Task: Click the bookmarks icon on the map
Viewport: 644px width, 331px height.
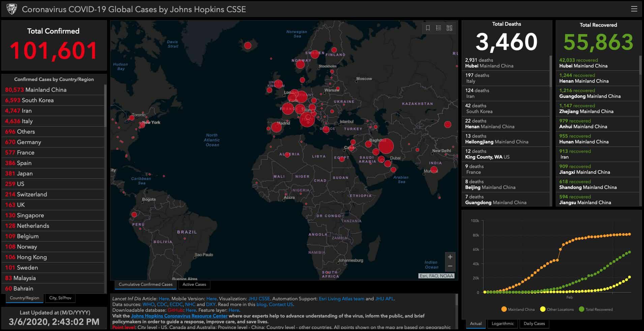Action: pos(428,28)
